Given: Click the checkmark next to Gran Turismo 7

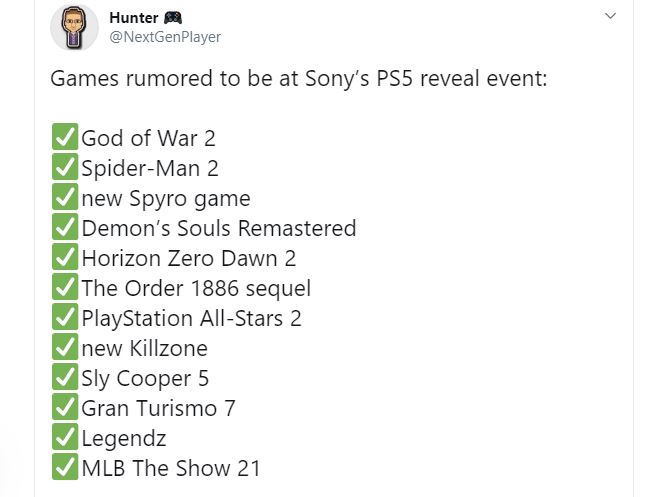Looking at the screenshot, I should pyautogui.click(x=64, y=408).
